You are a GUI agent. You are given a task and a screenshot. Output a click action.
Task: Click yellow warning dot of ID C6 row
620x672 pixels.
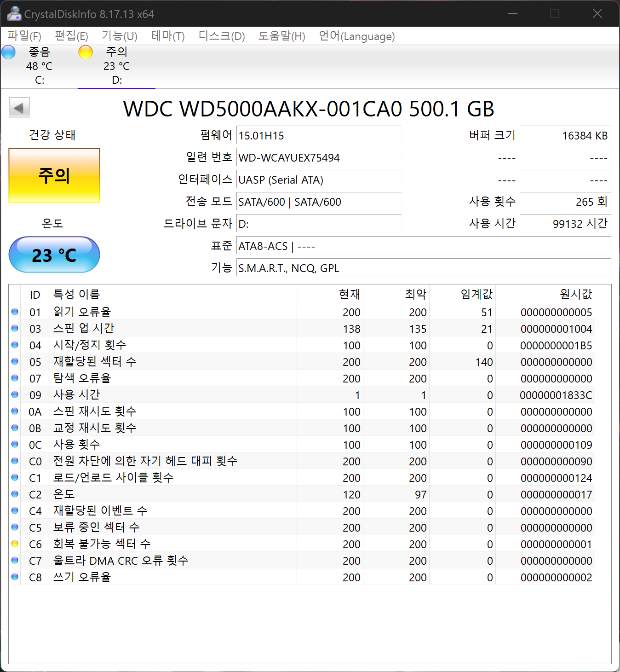15,544
